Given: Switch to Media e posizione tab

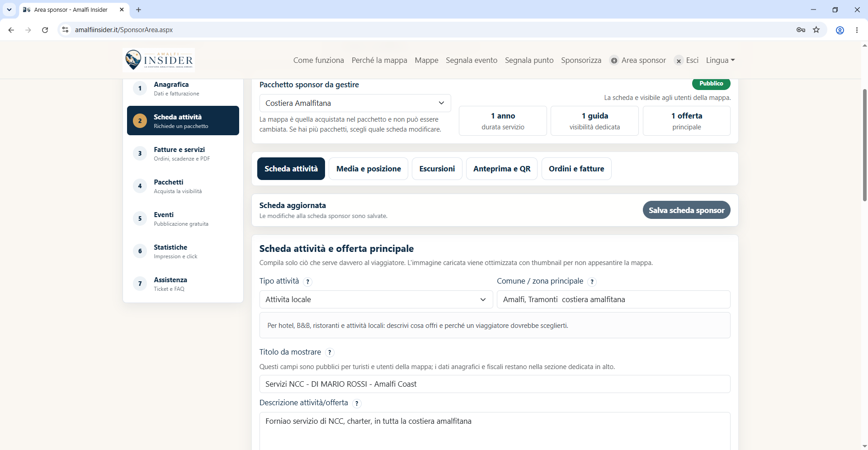Looking at the screenshot, I should (368, 169).
